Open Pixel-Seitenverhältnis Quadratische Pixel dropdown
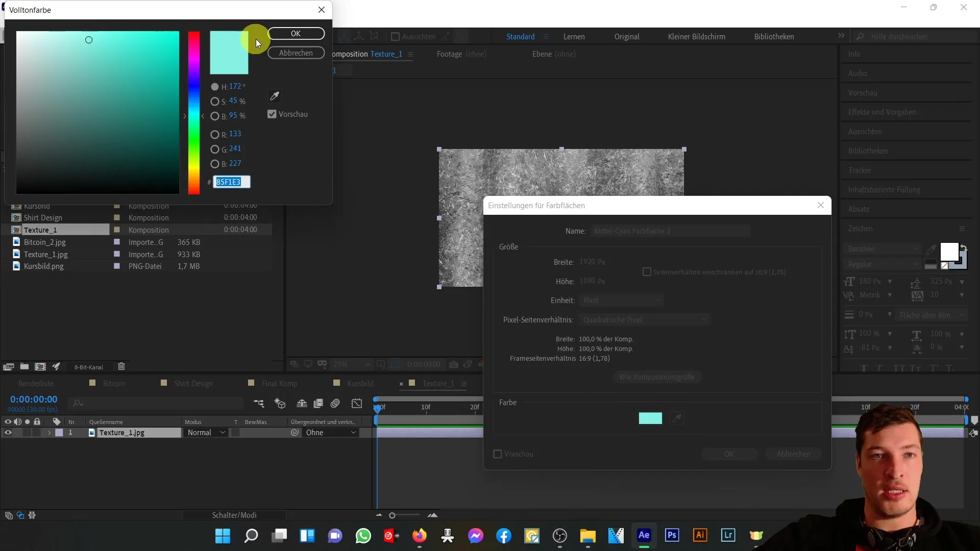This screenshot has width=980, height=551. 645,320
